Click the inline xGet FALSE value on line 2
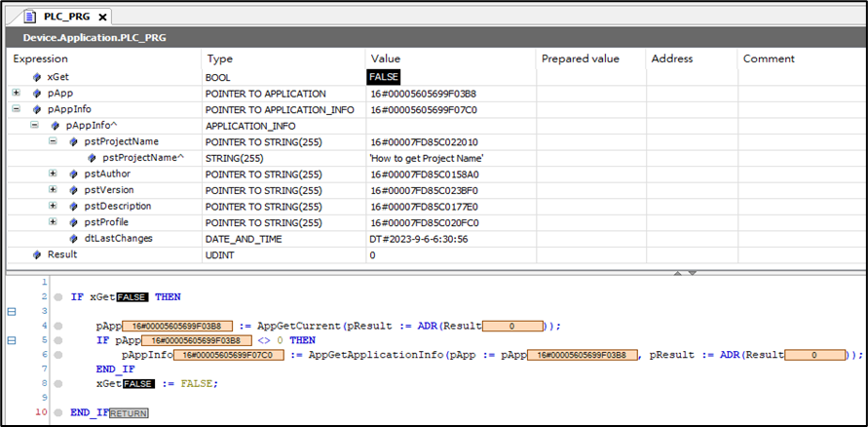 [x=132, y=297]
